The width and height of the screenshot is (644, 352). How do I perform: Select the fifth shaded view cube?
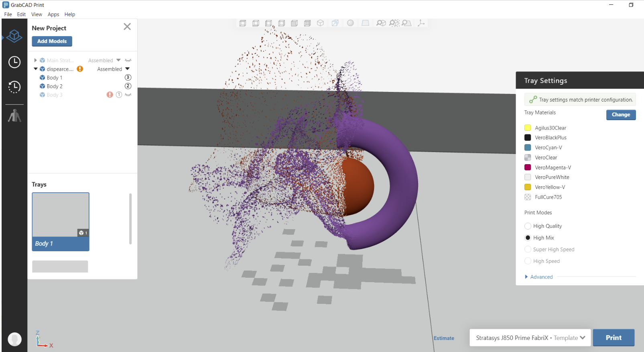click(x=295, y=23)
